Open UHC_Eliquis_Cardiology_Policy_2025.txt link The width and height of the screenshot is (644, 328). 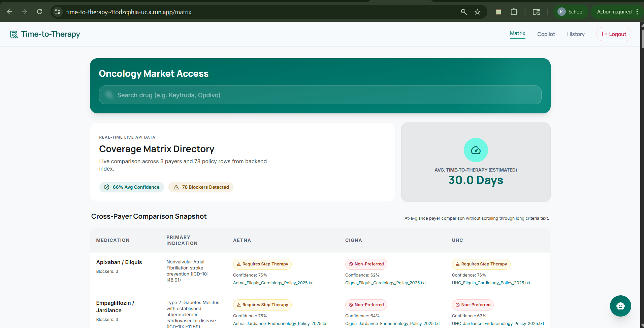point(491,283)
